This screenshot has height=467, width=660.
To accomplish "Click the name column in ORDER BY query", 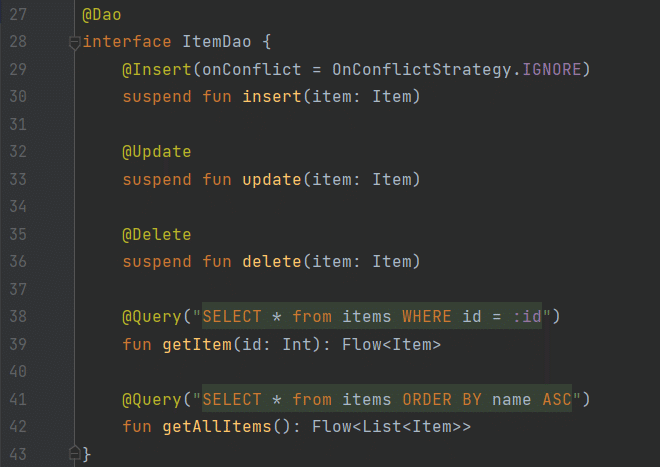I will point(511,399).
